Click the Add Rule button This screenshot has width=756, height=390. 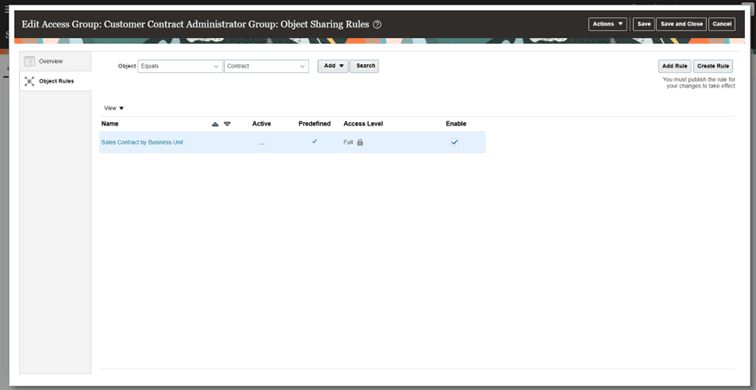point(675,66)
